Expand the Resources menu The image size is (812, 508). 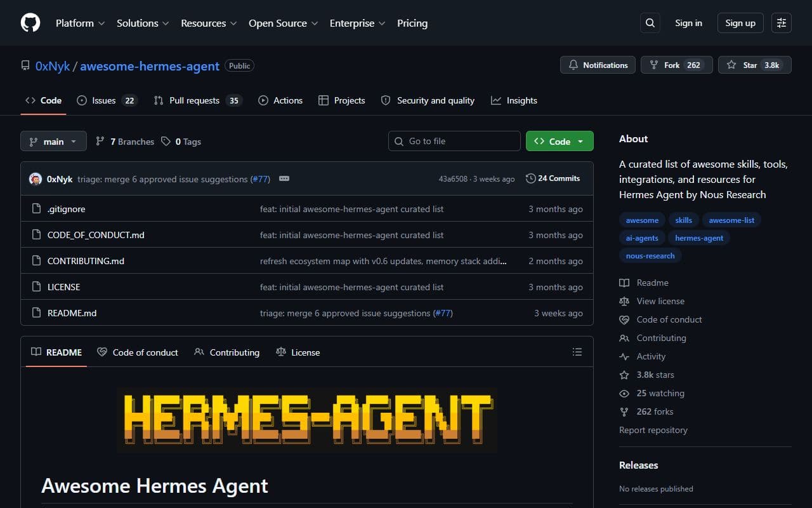[x=209, y=23]
